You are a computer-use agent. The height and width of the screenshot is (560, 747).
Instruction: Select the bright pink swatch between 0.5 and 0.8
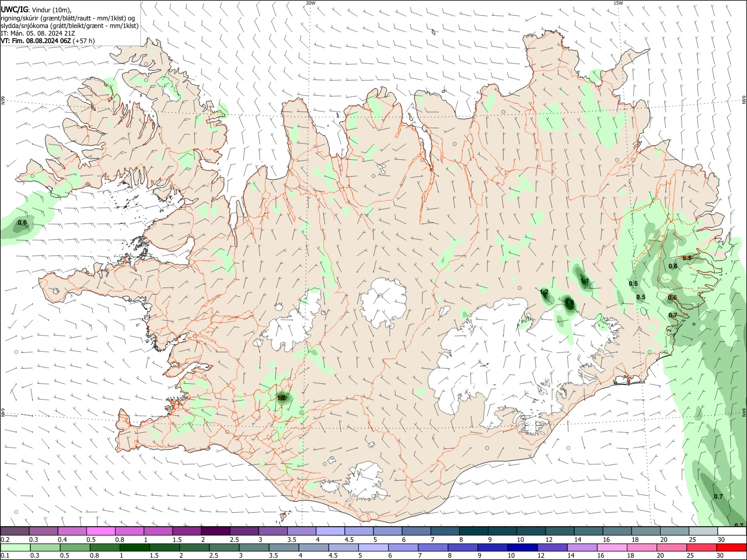100,531
